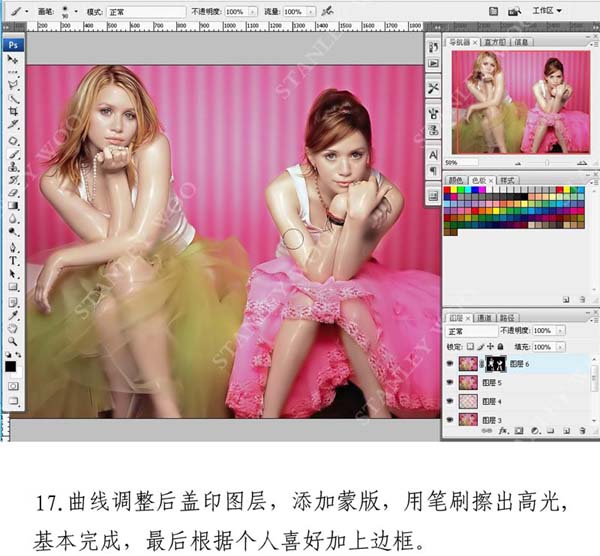Screen dimensions: 600x556
Task: Toggle the eye icon for 图层 4
Action: (450, 402)
